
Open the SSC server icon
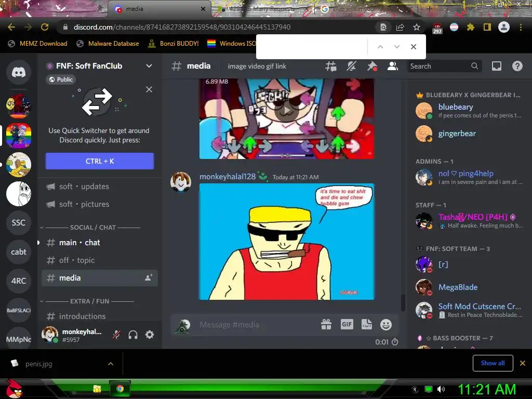(x=19, y=222)
